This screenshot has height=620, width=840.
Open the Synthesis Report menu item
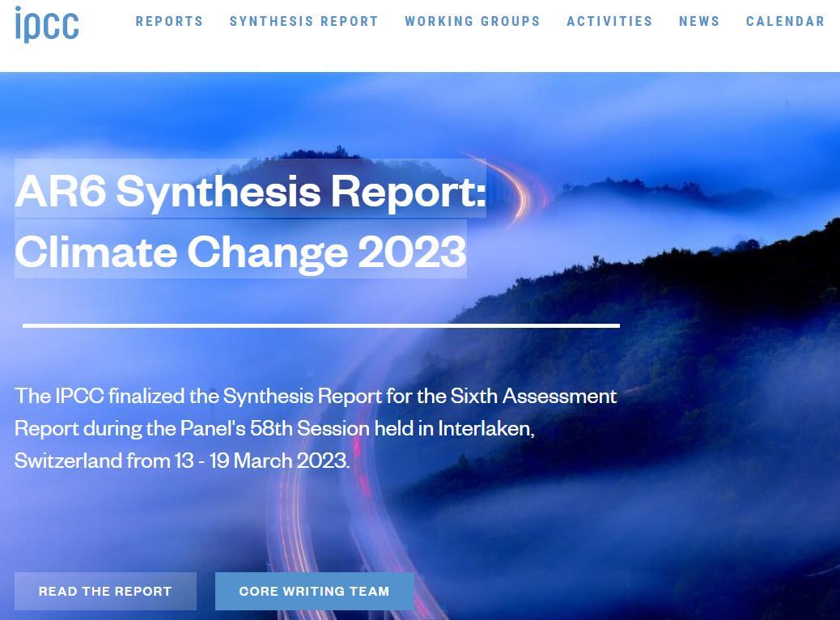303,21
